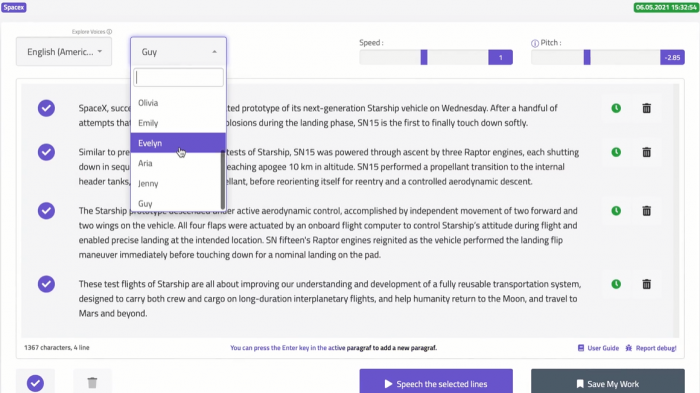
Task: Delete the first SpaceX paragraph with trash icon
Action: coord(646,108)
